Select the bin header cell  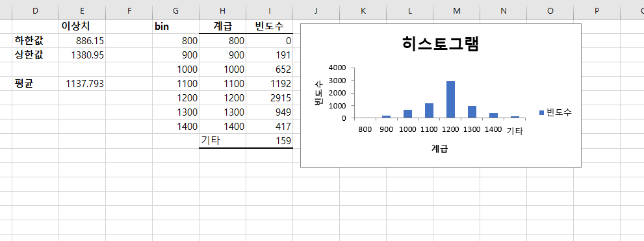(x=176, y=26)
